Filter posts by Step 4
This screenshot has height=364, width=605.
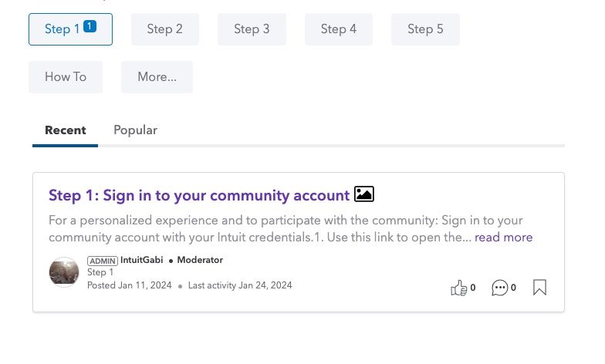(x=339, y=29)
